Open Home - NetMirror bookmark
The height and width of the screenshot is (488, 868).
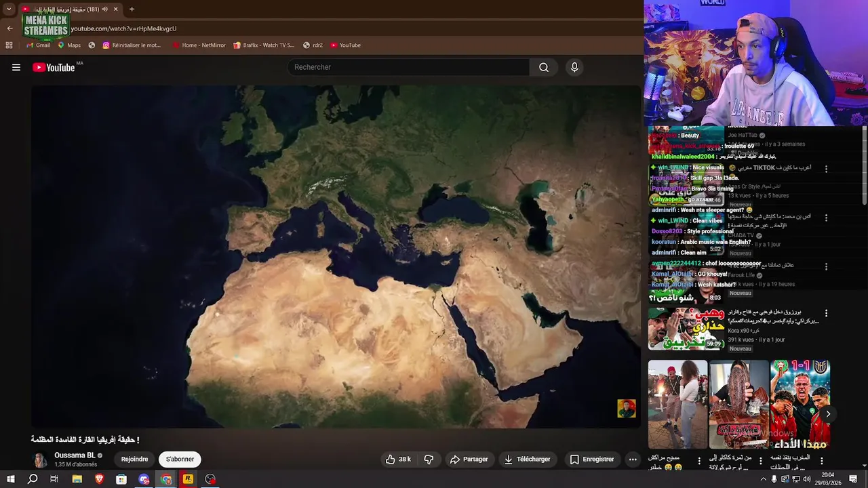[x=199, y=45]
